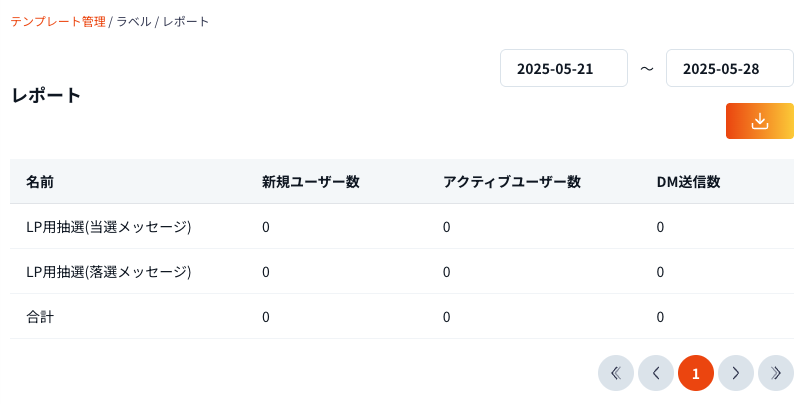Click the orange download report icon
This screenshot has height=404, width=807.
click(x=759, y=121)
